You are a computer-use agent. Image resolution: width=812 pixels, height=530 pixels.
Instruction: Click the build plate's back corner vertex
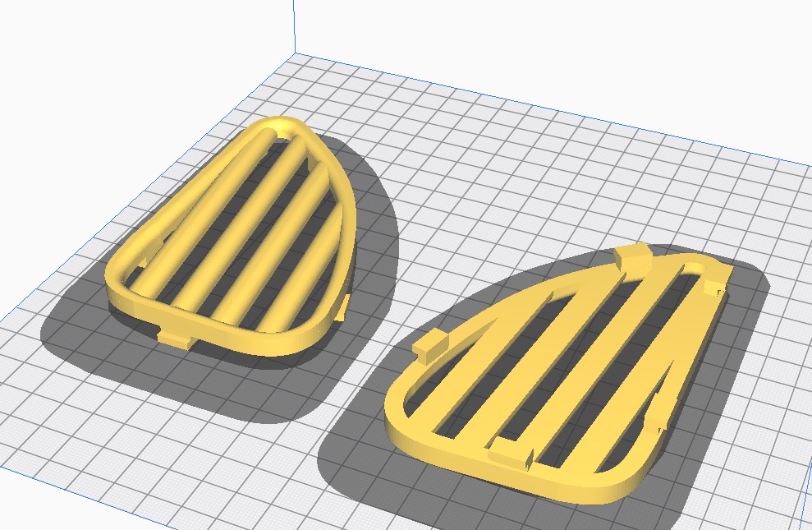coord(293,54)
